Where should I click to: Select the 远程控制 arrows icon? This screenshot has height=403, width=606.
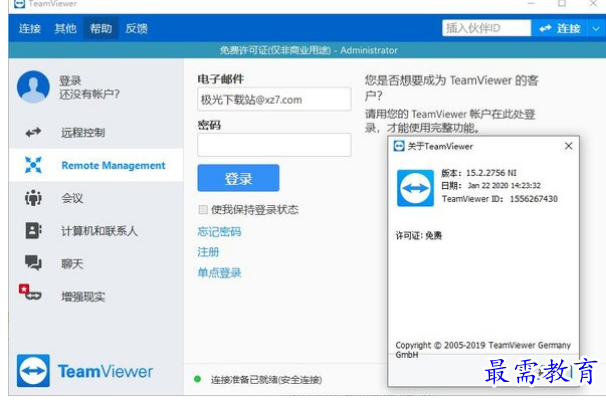point(33,132)
